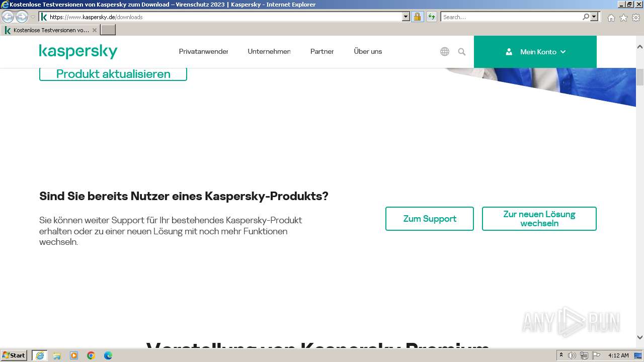
Task: Open Favorites star icon
Action: tap(623, 18)
